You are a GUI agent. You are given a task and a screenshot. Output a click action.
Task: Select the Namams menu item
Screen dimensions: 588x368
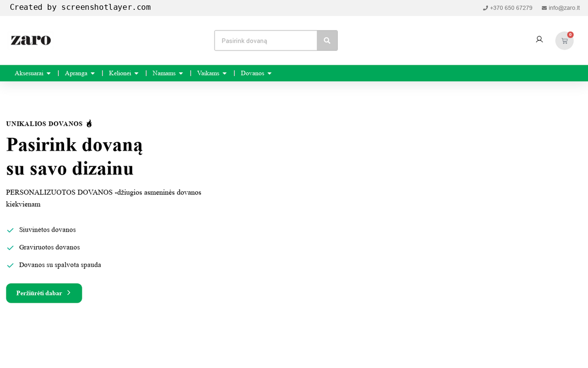point(164,73)
